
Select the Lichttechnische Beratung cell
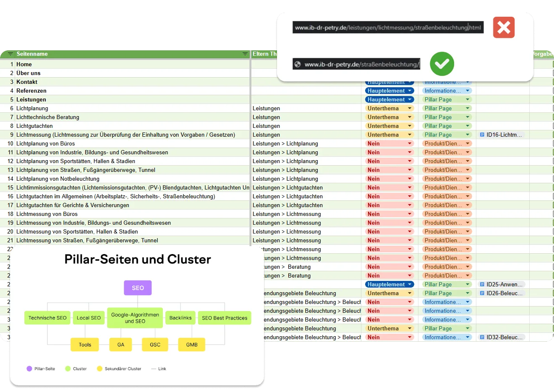(133, 117)
